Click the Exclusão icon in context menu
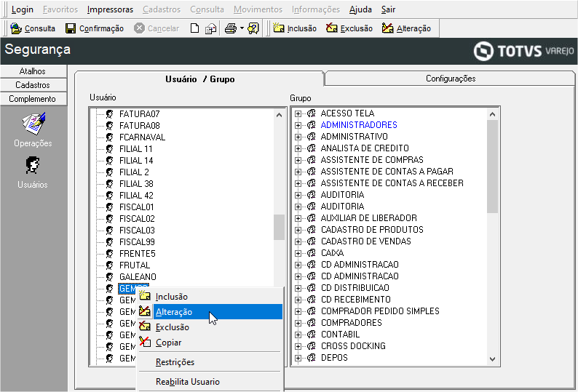 (144, 326)
